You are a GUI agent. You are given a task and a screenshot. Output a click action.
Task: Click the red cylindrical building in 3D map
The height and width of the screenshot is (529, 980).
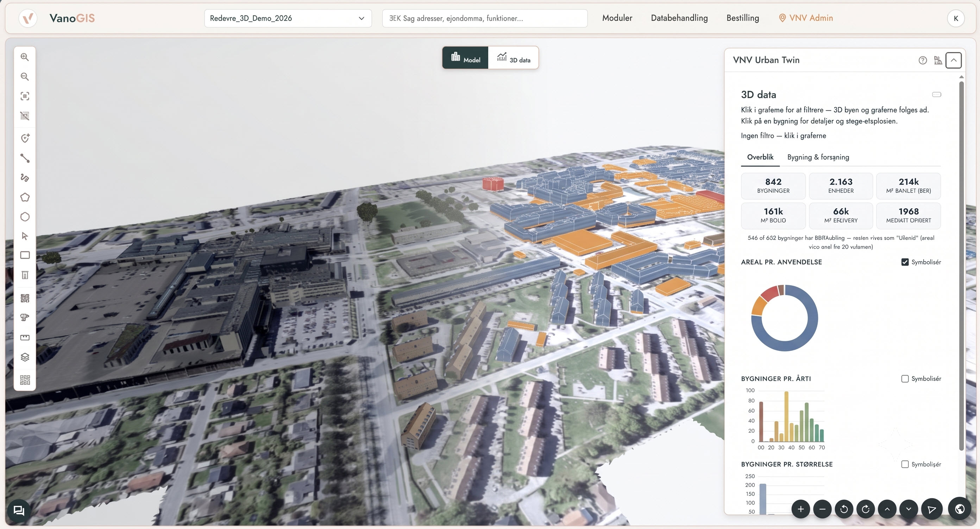pyautogui.click(x=493, y=184)
